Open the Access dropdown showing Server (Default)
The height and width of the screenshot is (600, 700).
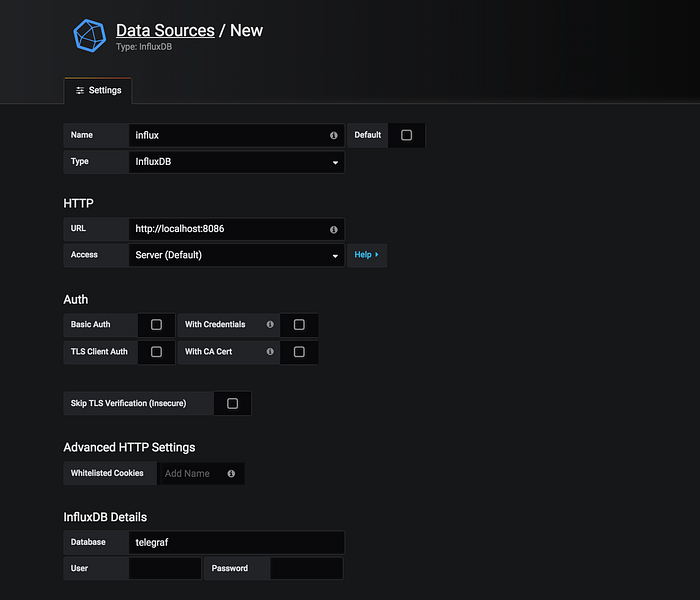tap(237, 255)
